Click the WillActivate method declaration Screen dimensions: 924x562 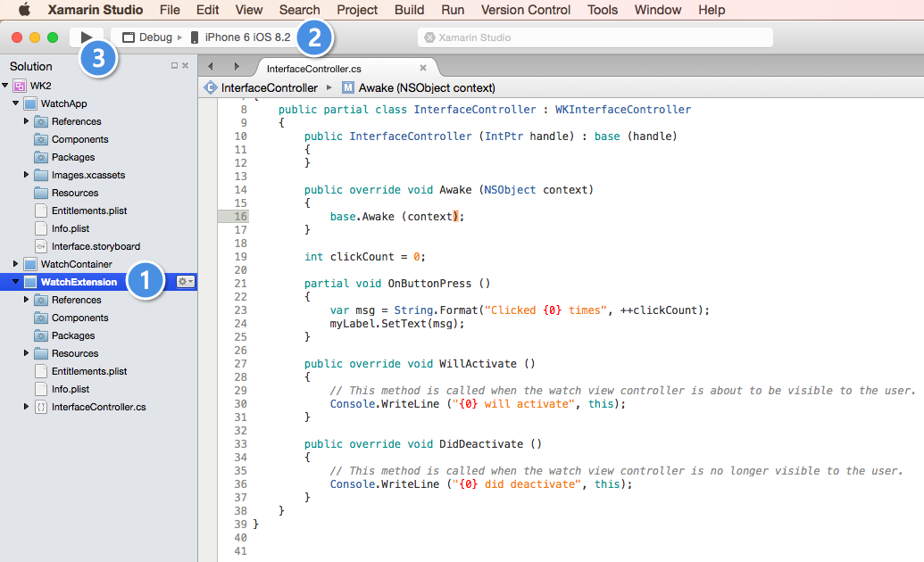pyautogui.click(x=420, y=363)
